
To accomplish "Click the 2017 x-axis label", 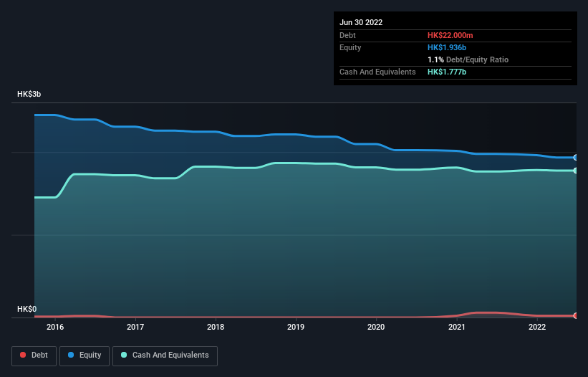I will (135, 327).
